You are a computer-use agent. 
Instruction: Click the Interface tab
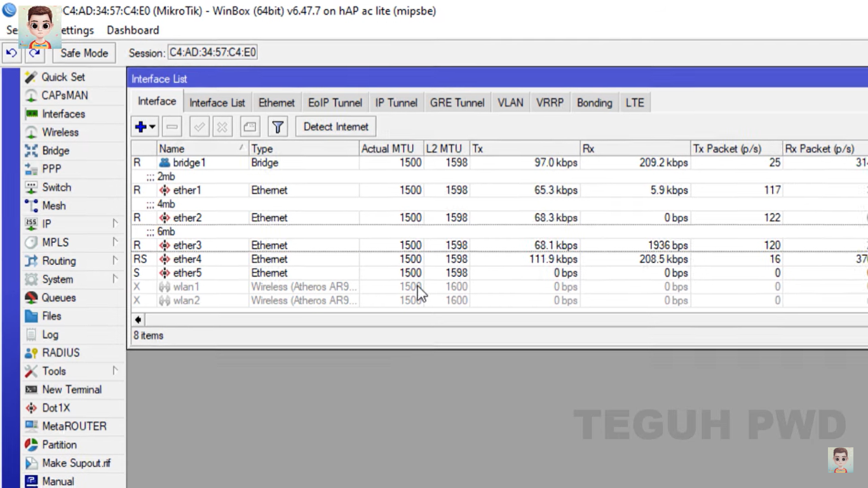click(x=157, y=102)
